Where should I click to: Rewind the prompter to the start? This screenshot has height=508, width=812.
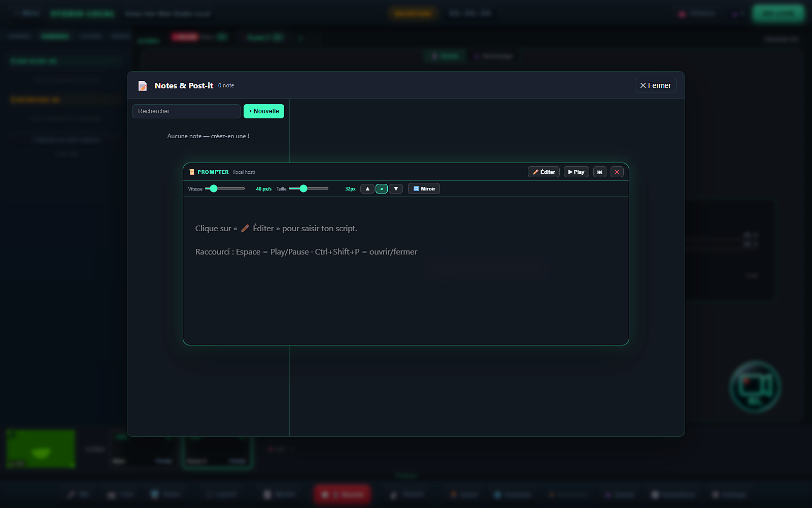[600, 172]
